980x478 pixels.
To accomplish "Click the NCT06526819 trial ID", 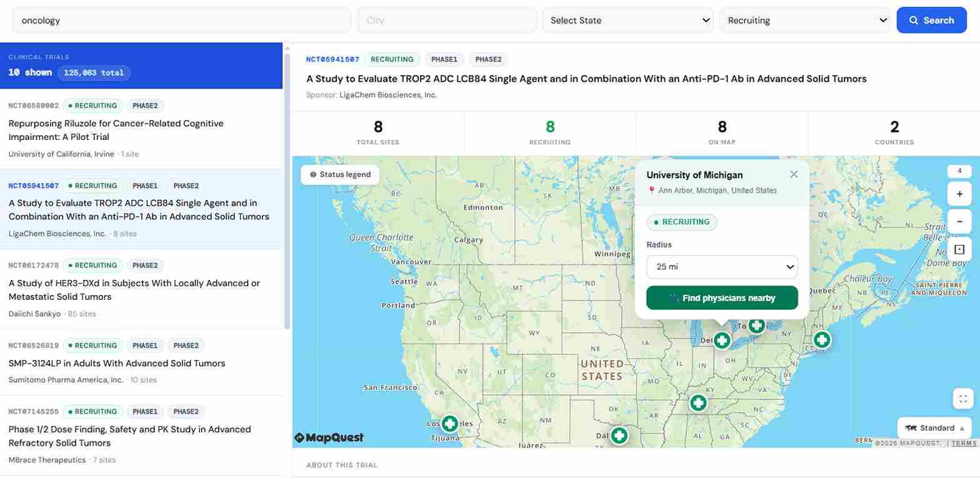I will [34, 346].
